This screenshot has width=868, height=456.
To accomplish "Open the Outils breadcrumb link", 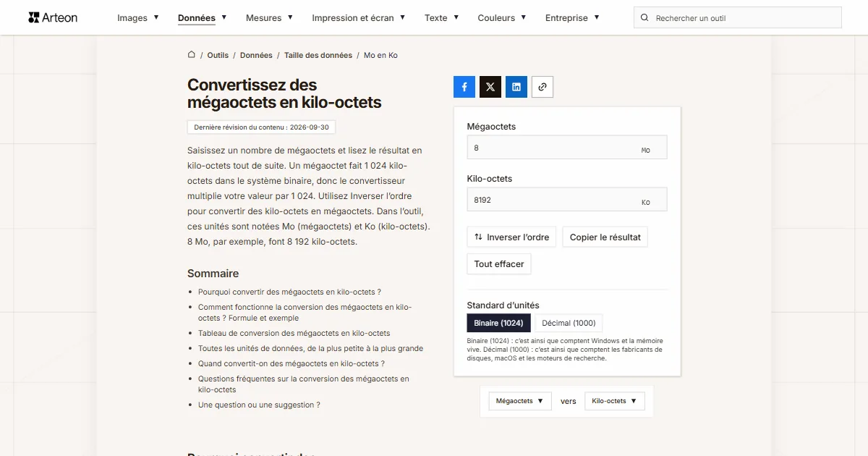I will 218,55.
